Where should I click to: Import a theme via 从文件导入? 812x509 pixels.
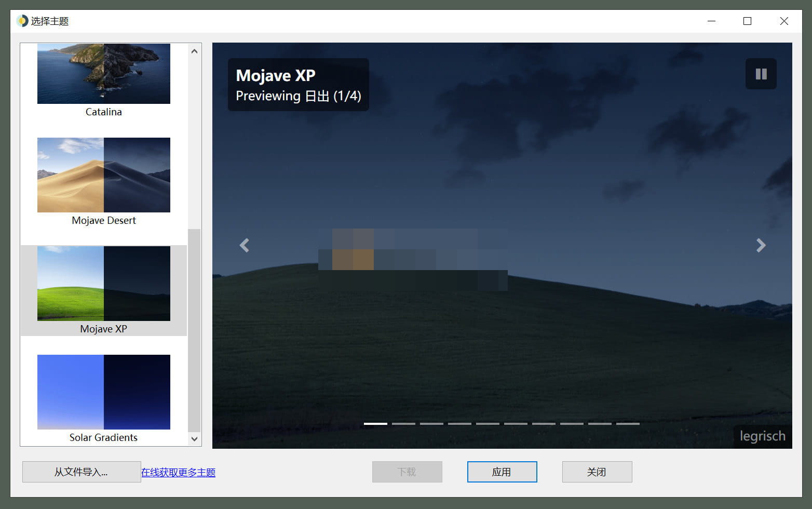point(81,472)
